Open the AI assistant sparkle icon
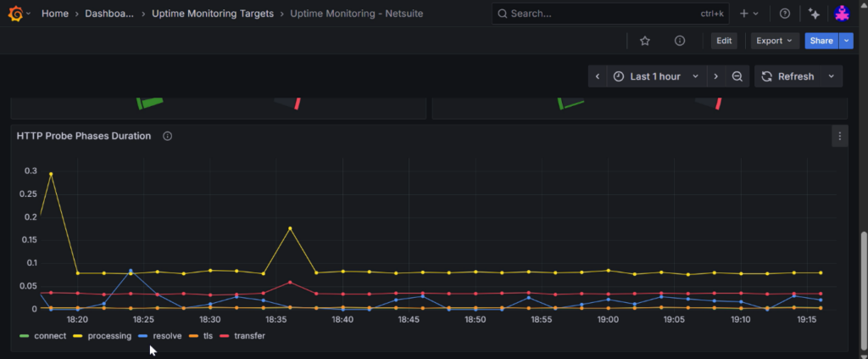Screen dimensions: 868x359 click(x=814, y=14)
